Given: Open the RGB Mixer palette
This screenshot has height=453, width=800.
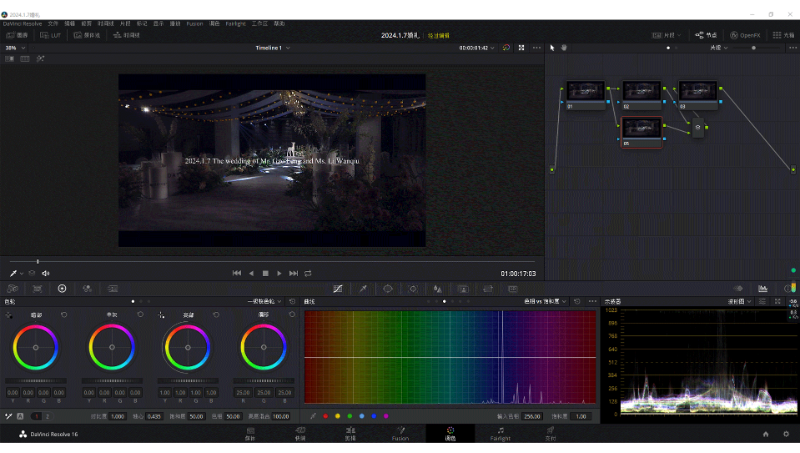Looking at the screenshot, I should 87,289.
